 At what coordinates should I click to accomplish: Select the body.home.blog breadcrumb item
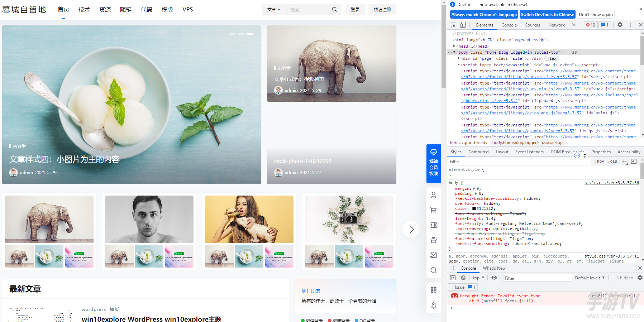[x=527, y=143]
